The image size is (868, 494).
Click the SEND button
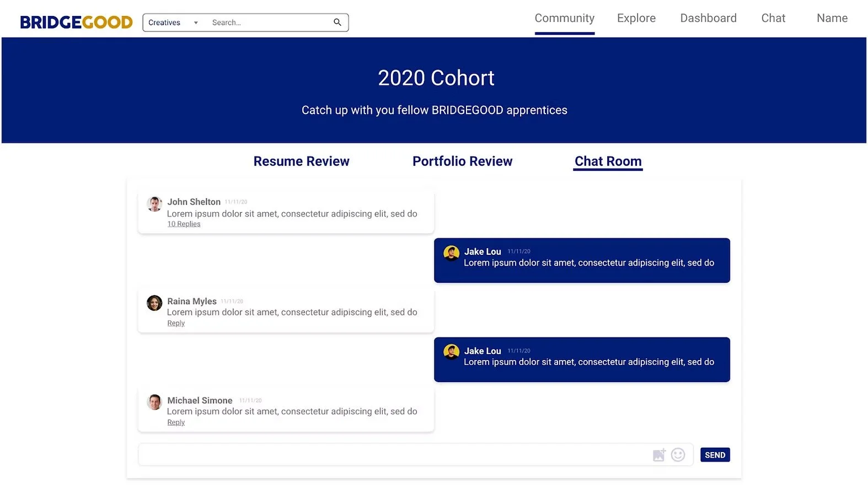pyautogui.click(x=715, y=455)
